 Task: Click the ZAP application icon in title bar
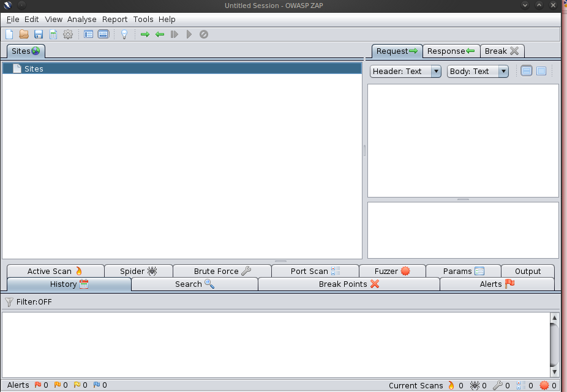pos(7,5)
